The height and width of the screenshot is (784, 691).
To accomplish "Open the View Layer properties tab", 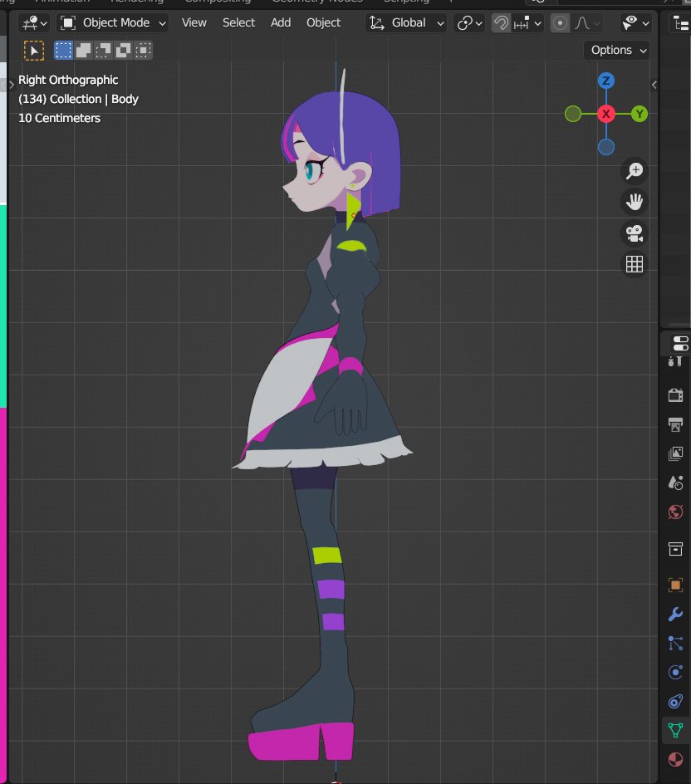I will 675,453.
